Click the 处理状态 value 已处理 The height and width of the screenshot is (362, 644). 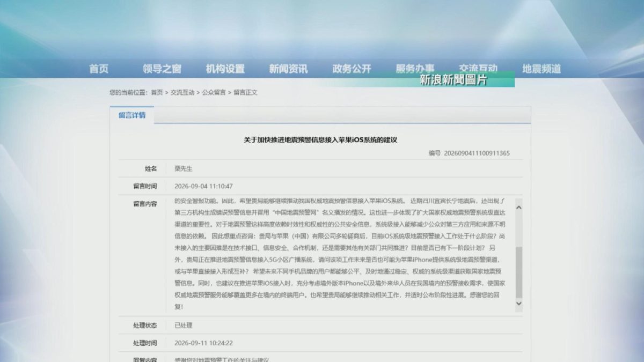click(184, 326)
